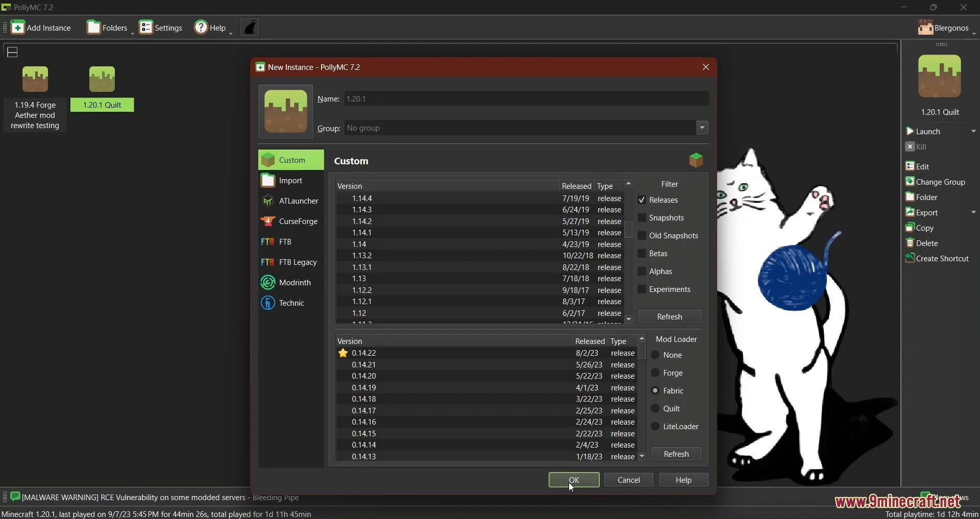The image size is (980, 519).
Task: Click the instance Name input field
Action: [x=527, y=99]
